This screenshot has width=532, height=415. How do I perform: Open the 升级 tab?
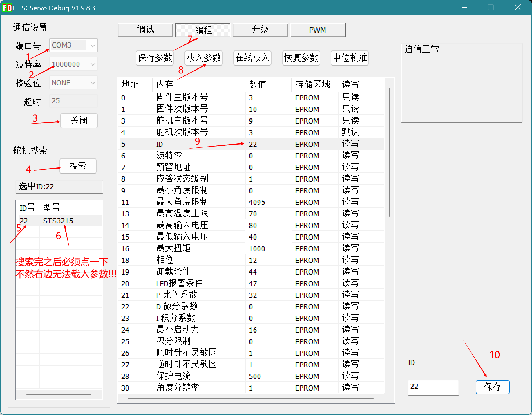point(260,30)
